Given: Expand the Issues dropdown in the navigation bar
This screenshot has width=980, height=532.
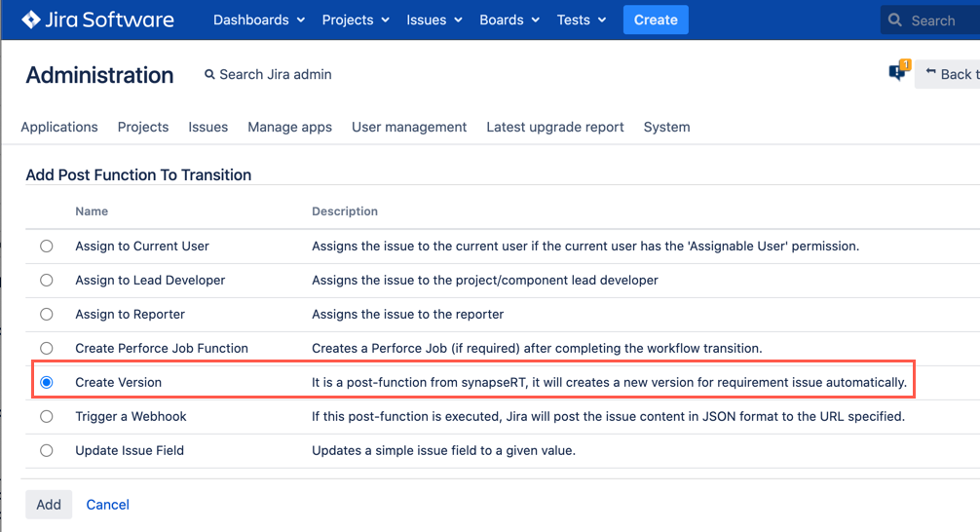Looking at the screenshot, I should pos(433,19).
